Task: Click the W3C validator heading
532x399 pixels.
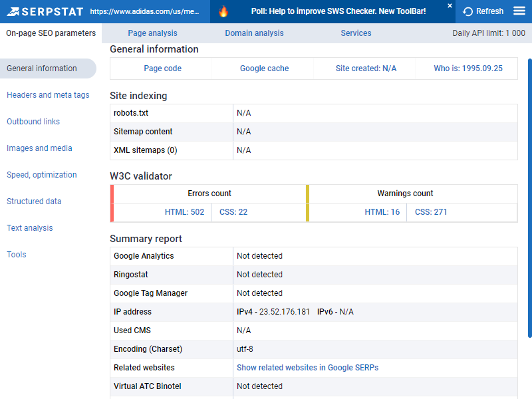Action: click(141, 176)
